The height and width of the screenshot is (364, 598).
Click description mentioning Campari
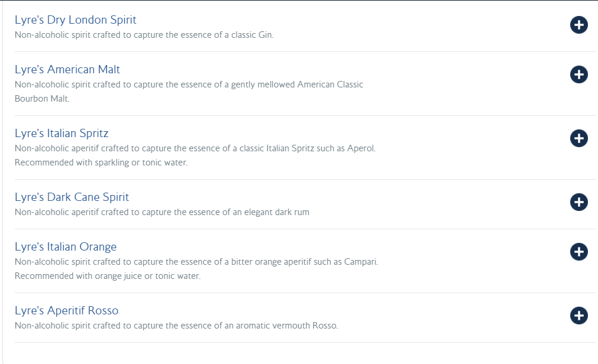tap(196, 262)
